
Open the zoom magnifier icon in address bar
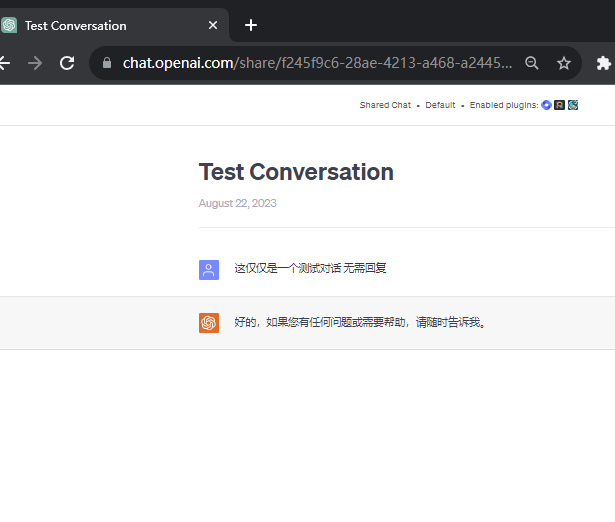click(533, 63)
